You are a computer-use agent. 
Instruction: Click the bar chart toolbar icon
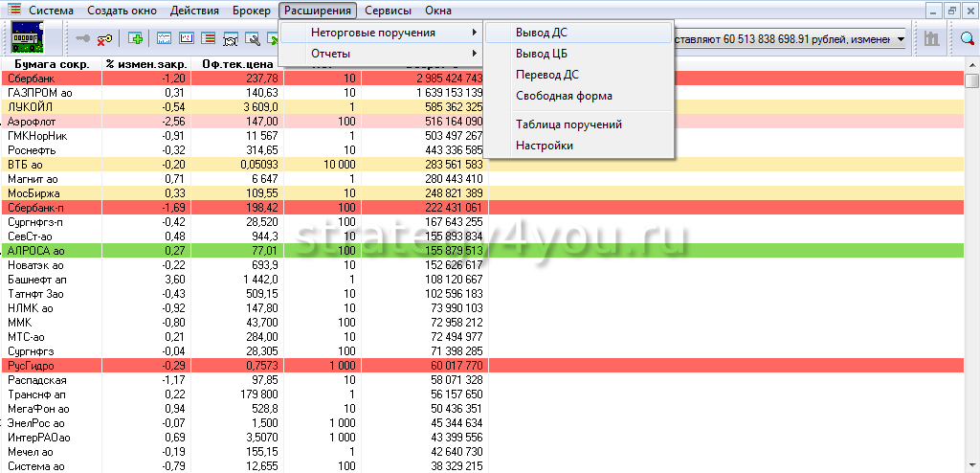pyautogui.click(x=930, y=39)
